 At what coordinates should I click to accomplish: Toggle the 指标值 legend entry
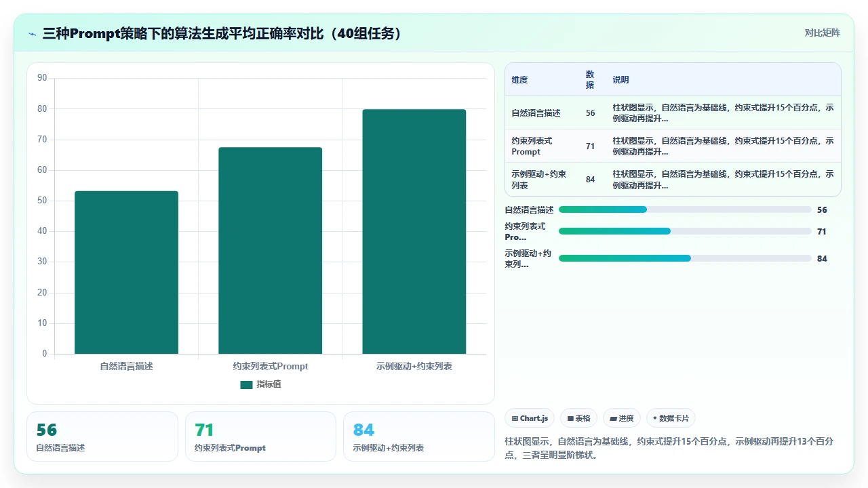click(x=260, y=384)
